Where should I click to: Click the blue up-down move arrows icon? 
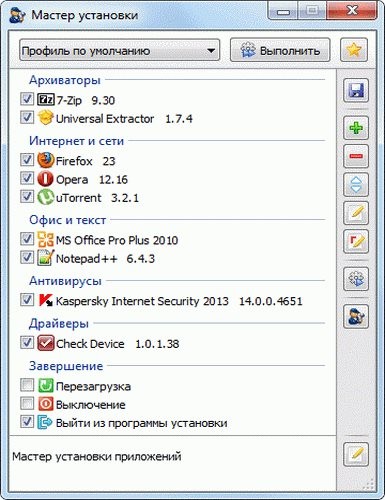pos(356,184)
